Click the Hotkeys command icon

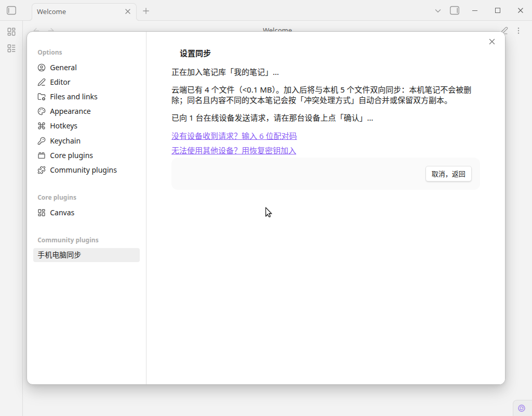coord(42,126)
